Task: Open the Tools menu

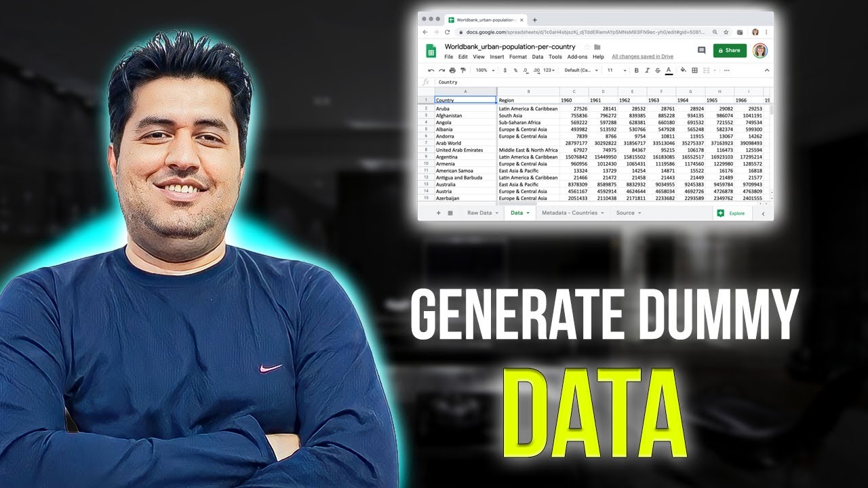Action: tap(555, 57)
